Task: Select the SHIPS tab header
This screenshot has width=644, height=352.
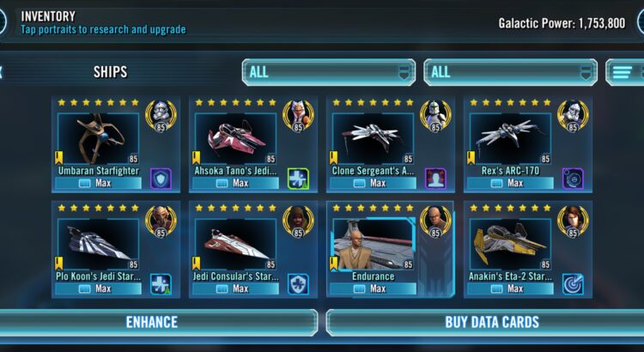Action: pos(110,72)
